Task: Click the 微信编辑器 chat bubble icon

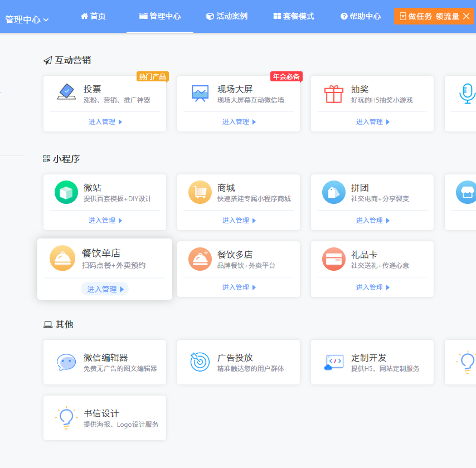Action: (66, 362)
